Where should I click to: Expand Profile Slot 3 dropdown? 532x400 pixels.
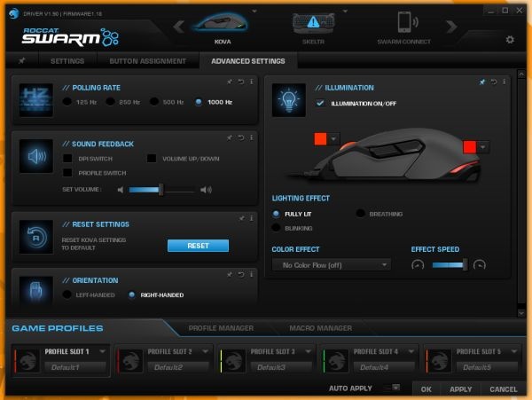pos(308,351)
